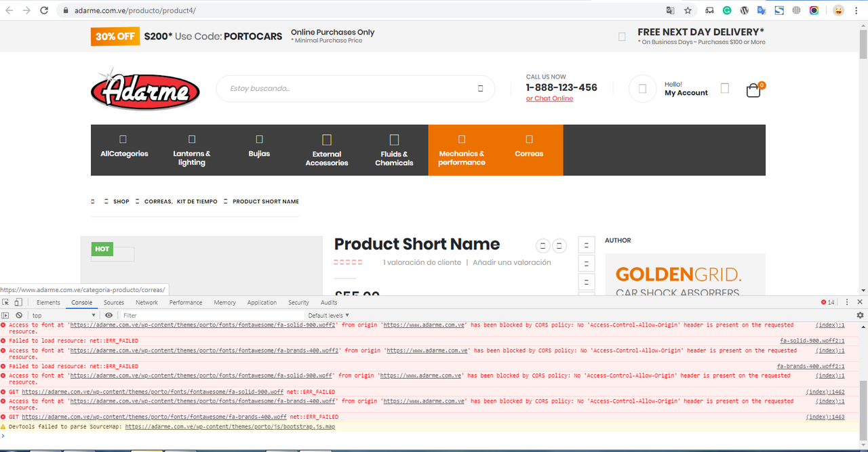This screenshot has height=452, width=868.
Task: Open the fa-solid-900.woff2:1 source link
Action: 812,341
